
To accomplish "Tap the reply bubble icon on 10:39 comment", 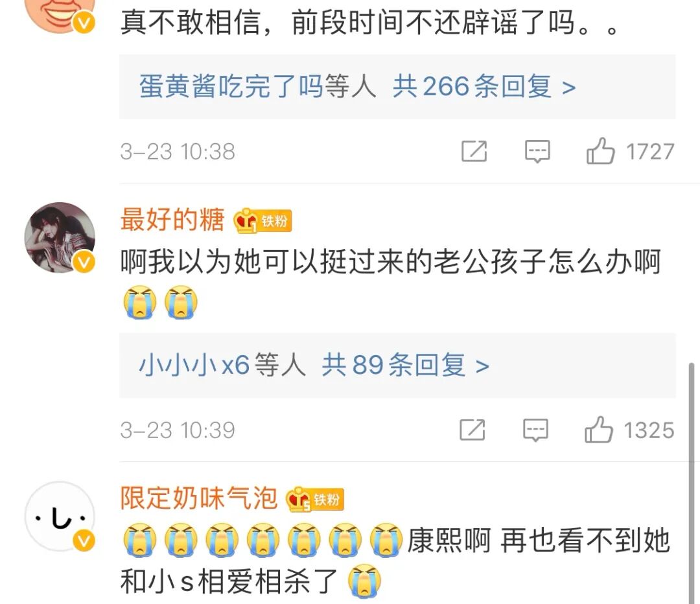I will click(535, 430).
